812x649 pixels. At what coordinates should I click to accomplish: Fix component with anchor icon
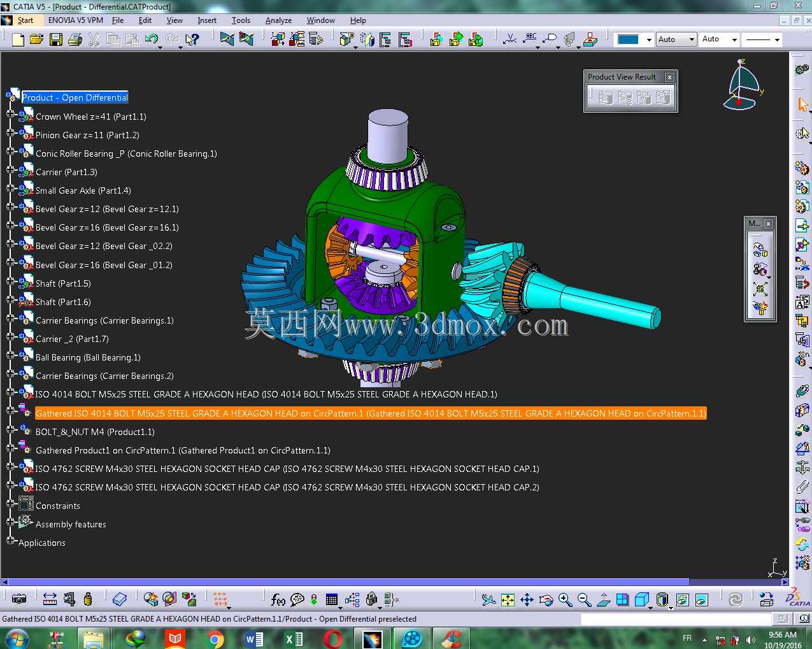point(802,467)
